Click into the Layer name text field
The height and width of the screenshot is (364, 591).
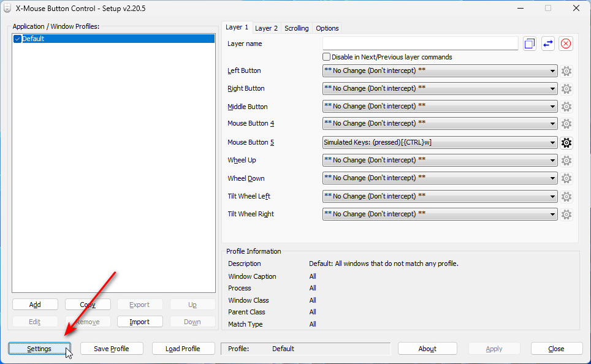(x=420, y=44)
